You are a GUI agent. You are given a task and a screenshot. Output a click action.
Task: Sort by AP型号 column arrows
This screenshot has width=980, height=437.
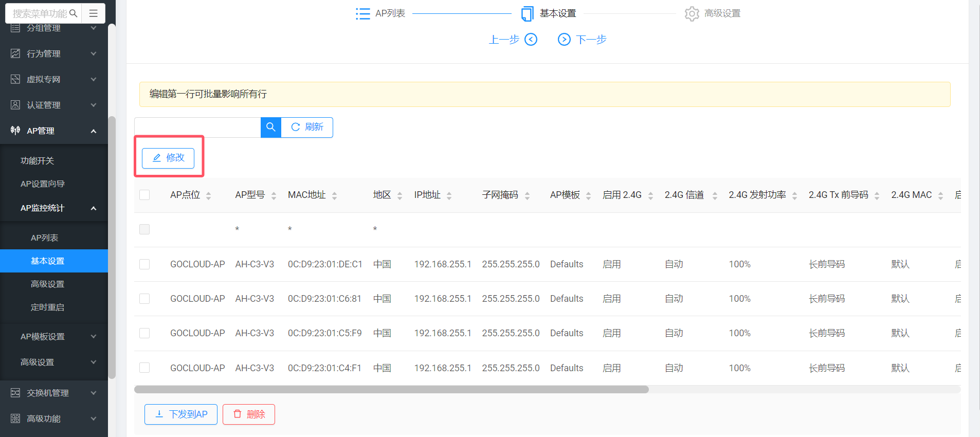click(x=274, y=195)
